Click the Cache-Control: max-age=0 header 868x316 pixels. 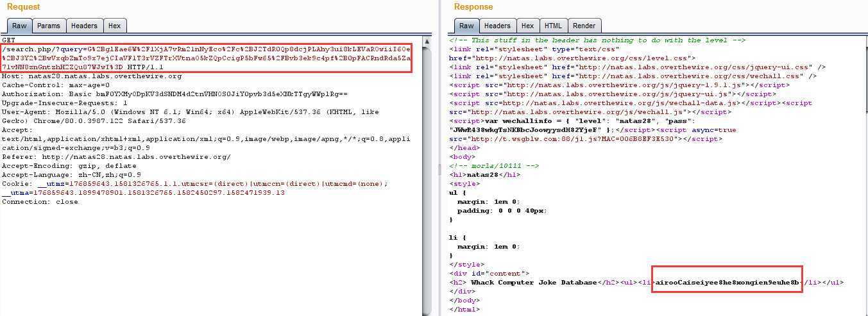pos(56,85)
